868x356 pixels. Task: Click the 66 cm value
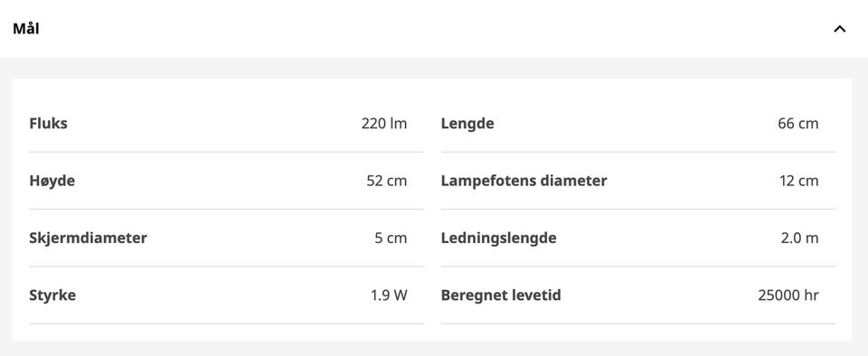pos(797,123)
